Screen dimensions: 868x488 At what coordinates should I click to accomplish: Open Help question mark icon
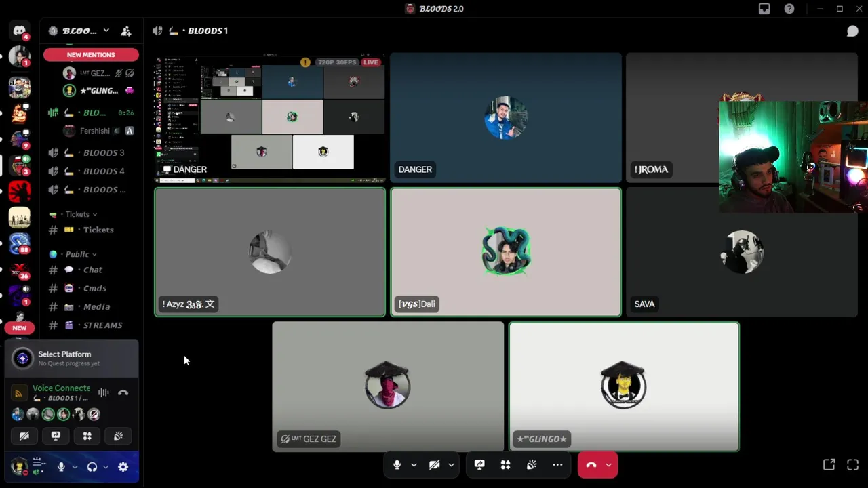[x=789, y=9]
